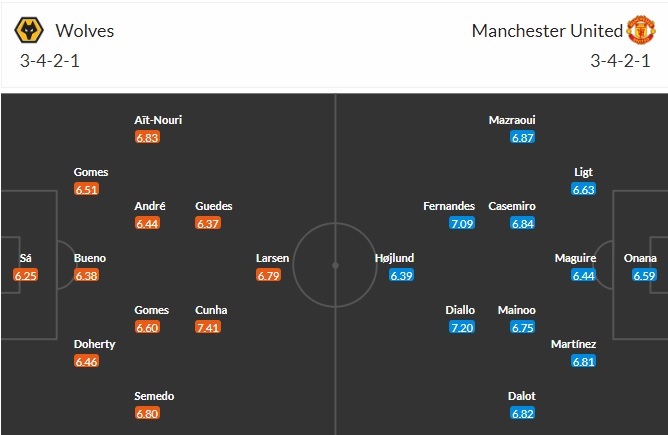Click Semedo's 6.80 rating badge
668x435 pixels.
point(147,413)
